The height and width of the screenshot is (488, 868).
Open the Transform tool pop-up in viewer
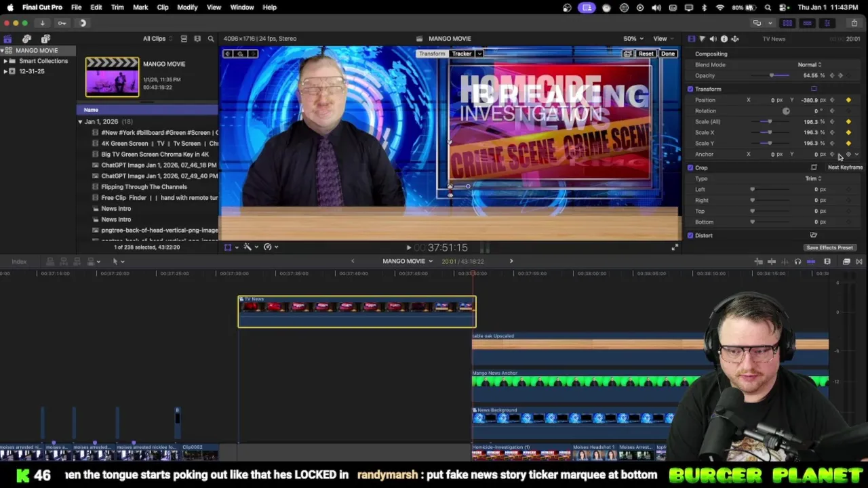[x=231, y=247]
